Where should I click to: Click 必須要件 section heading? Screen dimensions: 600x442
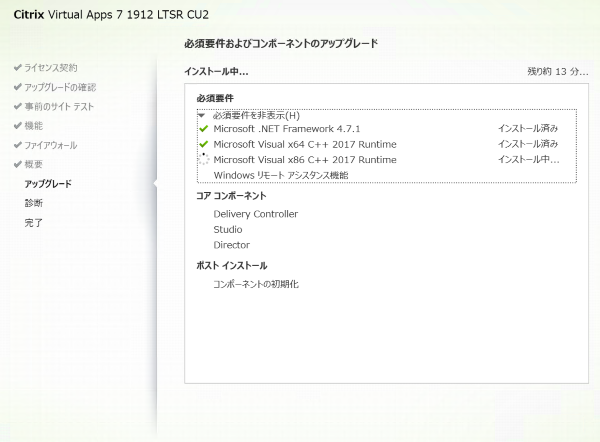click(x=215, y=98)
